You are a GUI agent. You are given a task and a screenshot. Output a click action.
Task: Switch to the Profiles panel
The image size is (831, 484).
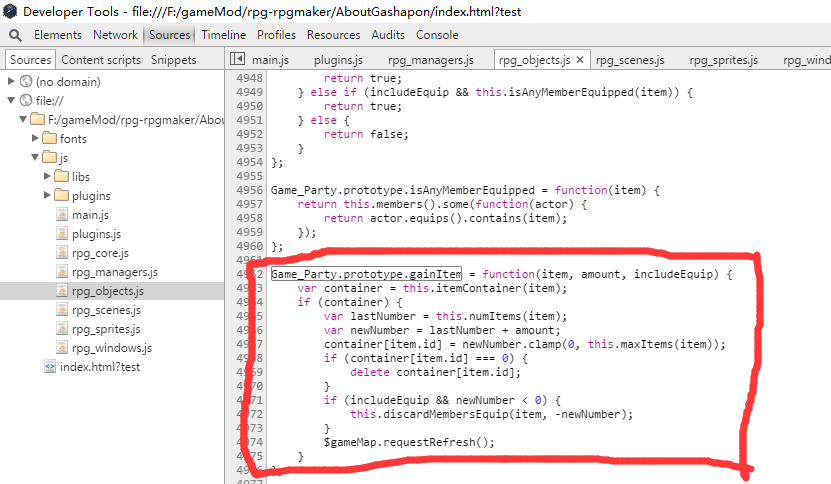(x=276, y=35)
